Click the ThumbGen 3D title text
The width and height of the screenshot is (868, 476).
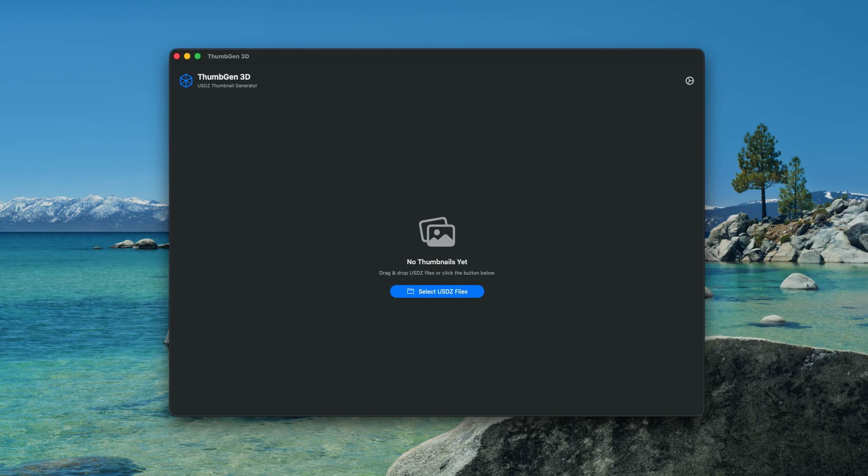[x=223, y=77]
